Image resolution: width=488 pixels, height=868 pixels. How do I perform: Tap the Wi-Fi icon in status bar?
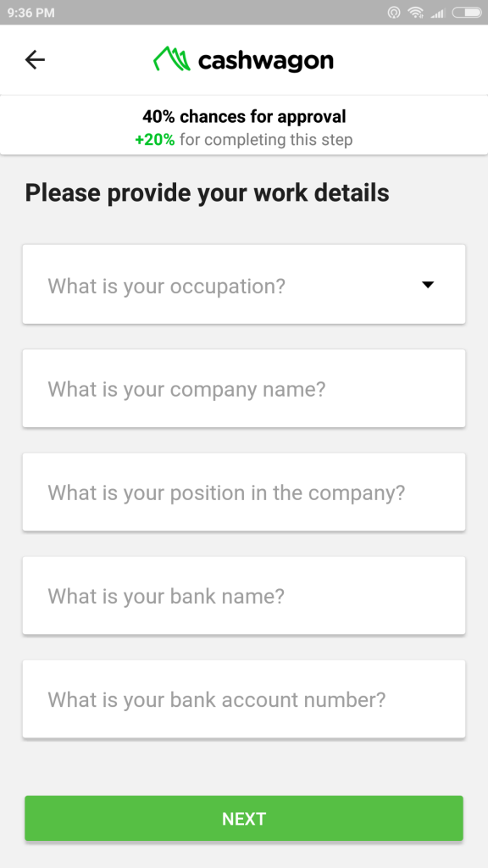pyautogui.click(x=415, y=12)
